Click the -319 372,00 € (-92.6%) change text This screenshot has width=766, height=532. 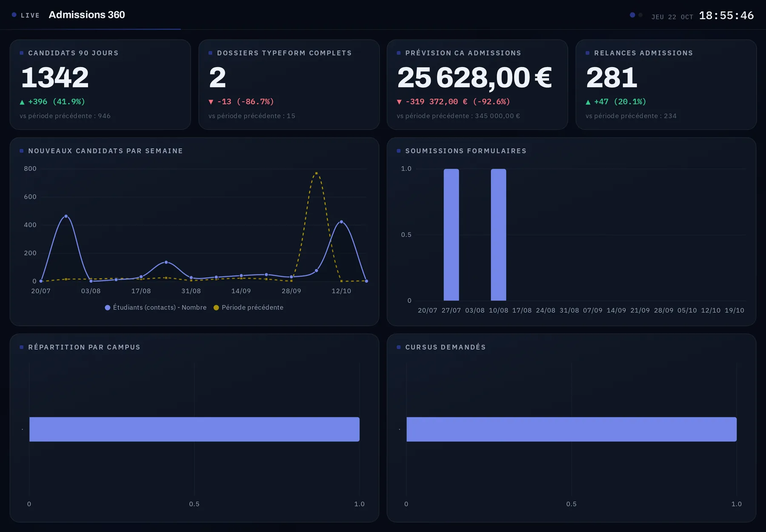tap(453, 102)
